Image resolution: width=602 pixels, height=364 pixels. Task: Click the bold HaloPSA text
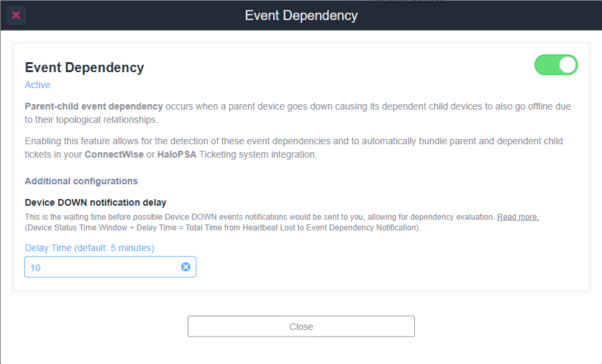[176, 154]
